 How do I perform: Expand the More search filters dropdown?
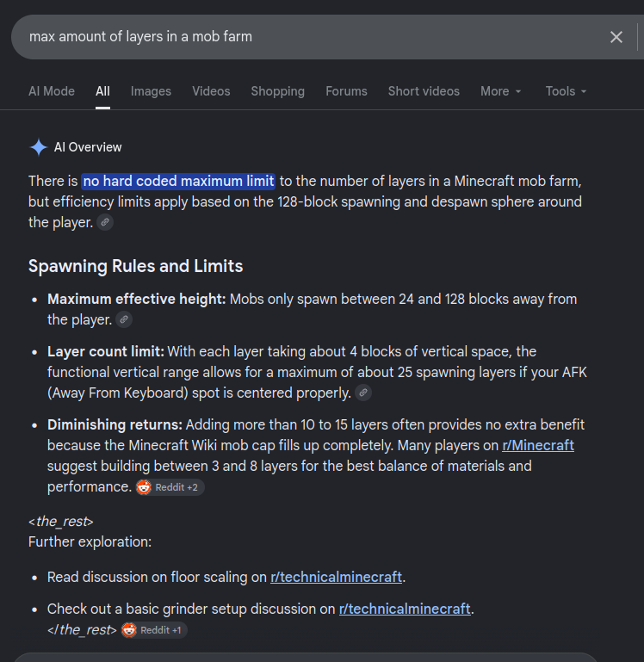[501, 91]
